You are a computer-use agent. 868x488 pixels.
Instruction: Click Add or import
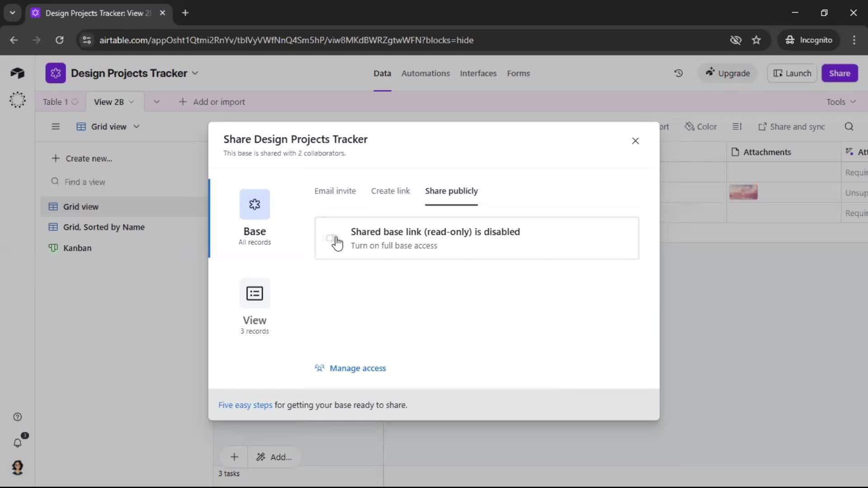point(212,102)
